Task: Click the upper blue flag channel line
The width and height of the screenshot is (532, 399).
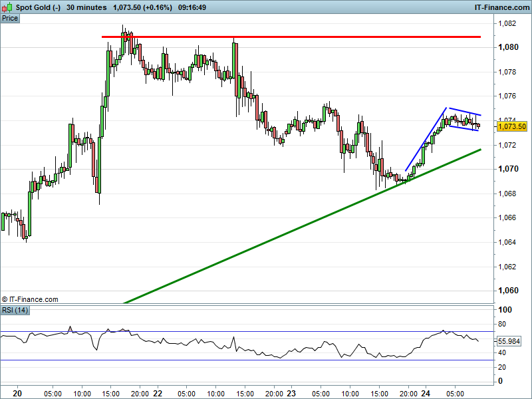Action: tap(464, 112)
